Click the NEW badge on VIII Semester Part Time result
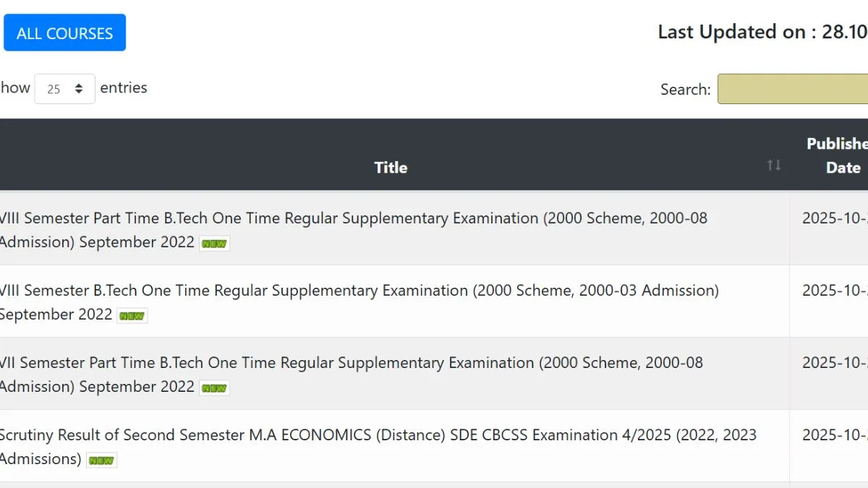Image resolution: width=868 pixels, height=488 pixels. click(214, 244)
